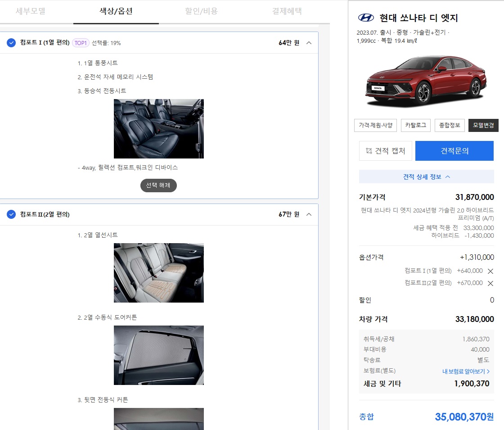Open the 뒷면 전동식 커튼 image
This screenshot has height=430, width=504.
click(159, 419)
